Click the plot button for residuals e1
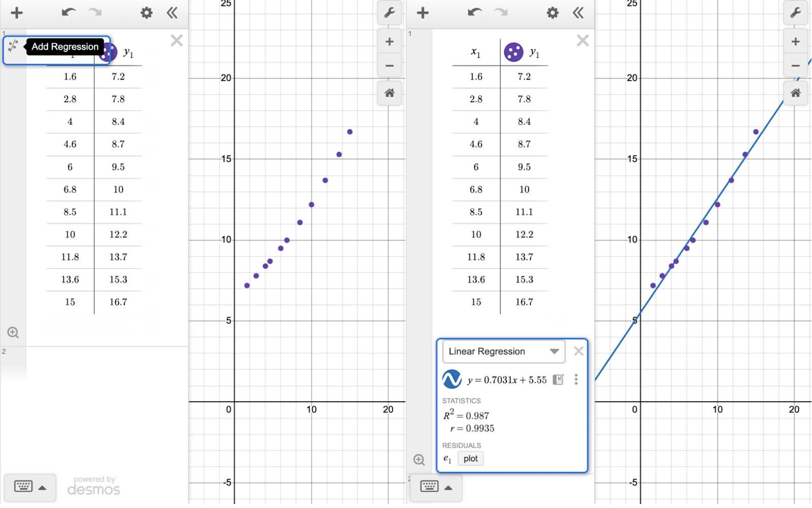The height and width of the screenshot is (508, 812). pyautogui.click(x=470, y=458)
